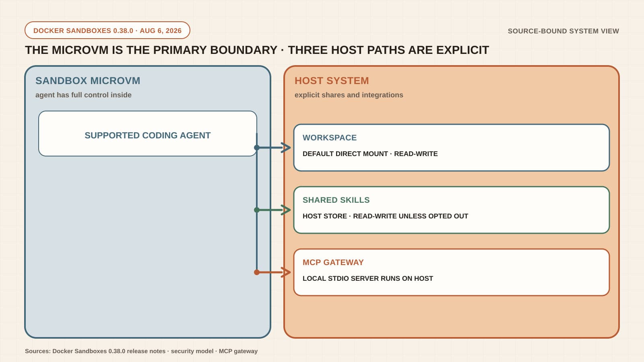The height and width of the screenshot is (362, 644).
Task: Click the 'SANDBOX MICROVM' heading
Action: (x=88, y=80)
